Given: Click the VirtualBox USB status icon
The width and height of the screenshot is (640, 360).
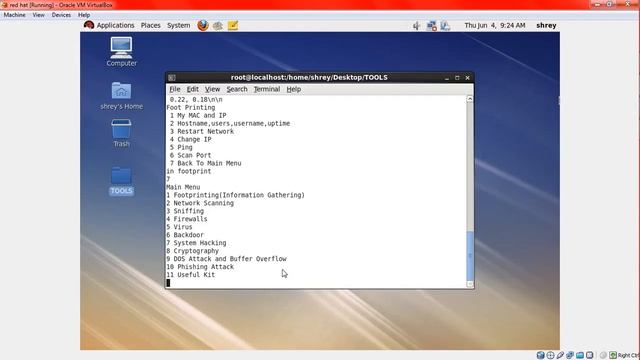Looking at the screenshot, I should pos(560,355).
